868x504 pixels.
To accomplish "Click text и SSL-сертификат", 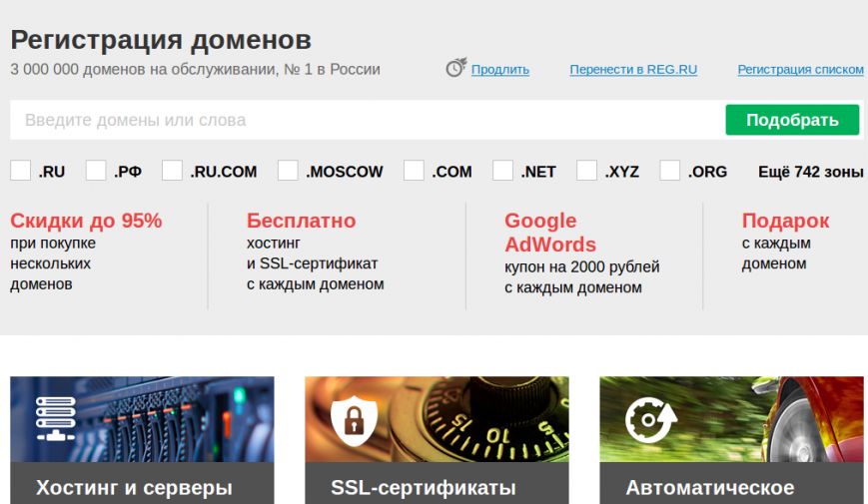I will tap(313, 263).
